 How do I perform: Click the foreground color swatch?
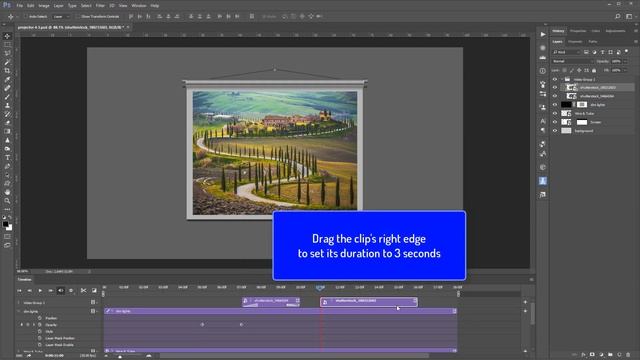tap(5, 224)
